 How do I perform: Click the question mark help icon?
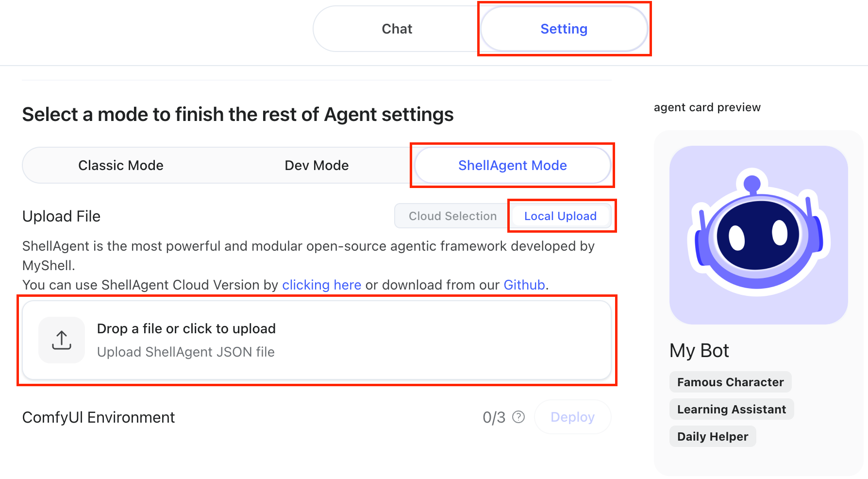pyautogui.click(x=518, y=417)
